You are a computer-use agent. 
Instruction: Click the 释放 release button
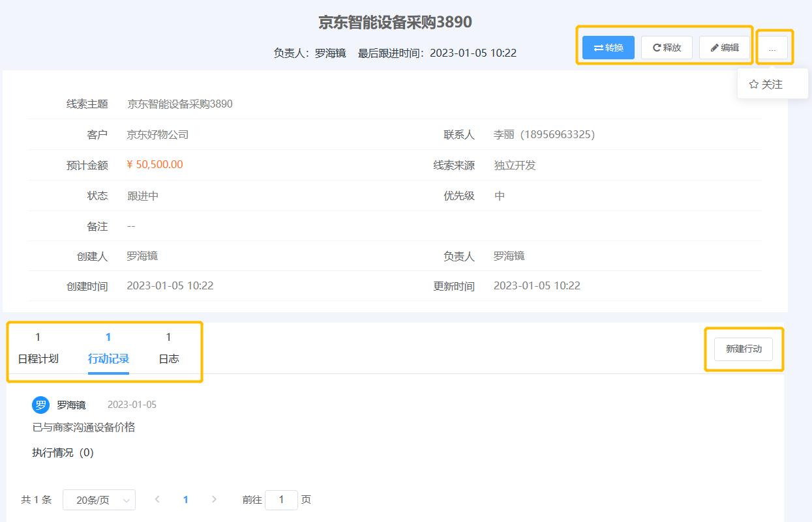click(x=667, y=48)
